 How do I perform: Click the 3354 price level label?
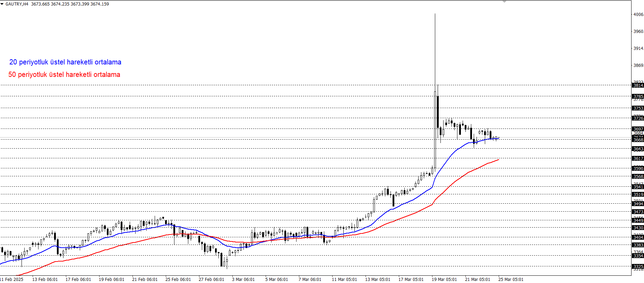click(x=638, y=256)
